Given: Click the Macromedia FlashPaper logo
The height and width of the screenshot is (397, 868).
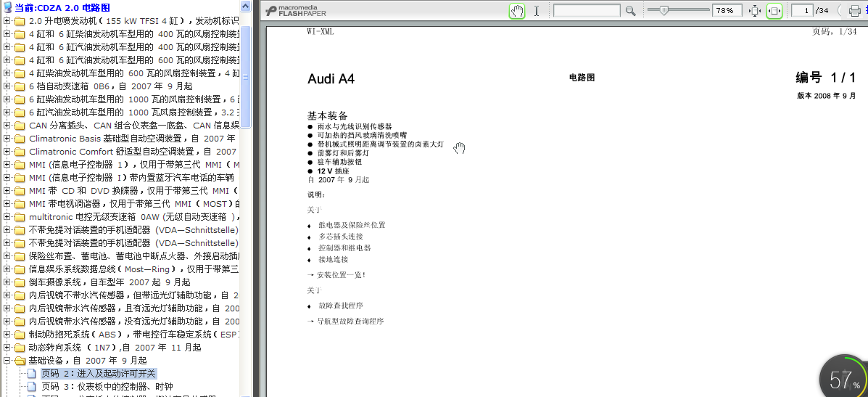Looking at the screenshot, I should click(x=296, y=10).
